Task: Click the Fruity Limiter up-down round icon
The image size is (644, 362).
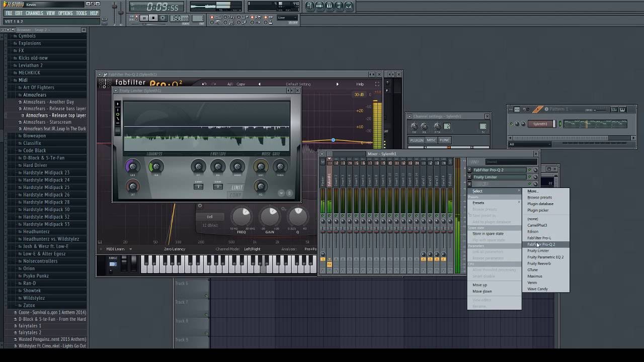Action: pos(289,193)
